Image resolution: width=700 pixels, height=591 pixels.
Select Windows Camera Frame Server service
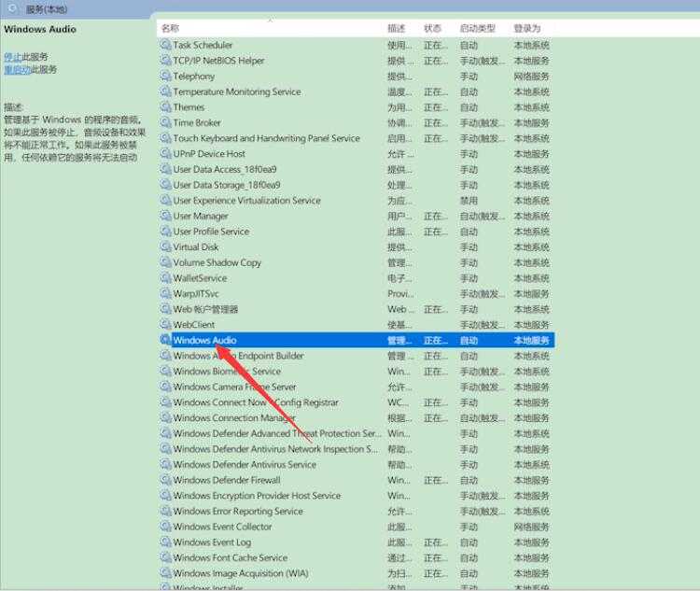pyautogui.click(x=357, y=387)
